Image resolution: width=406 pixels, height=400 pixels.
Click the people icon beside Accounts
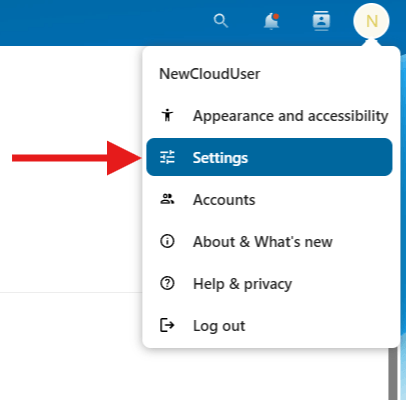tap(167, 199)
